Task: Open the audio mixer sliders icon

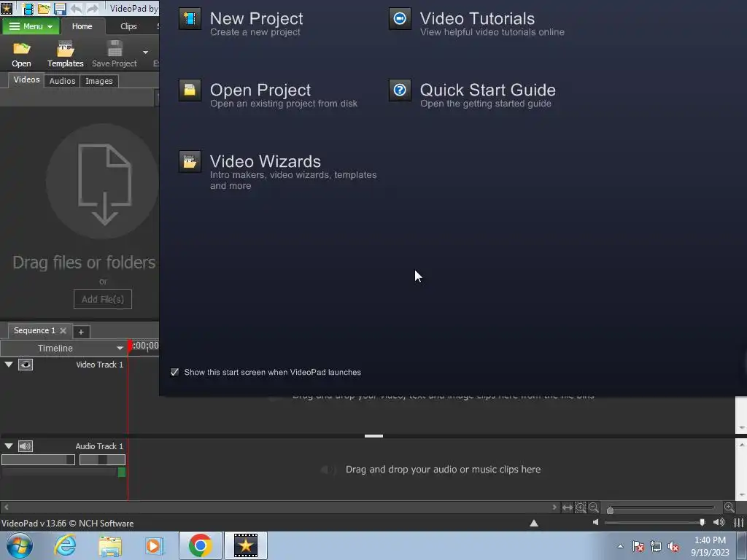Action: [x=739, y=522]
